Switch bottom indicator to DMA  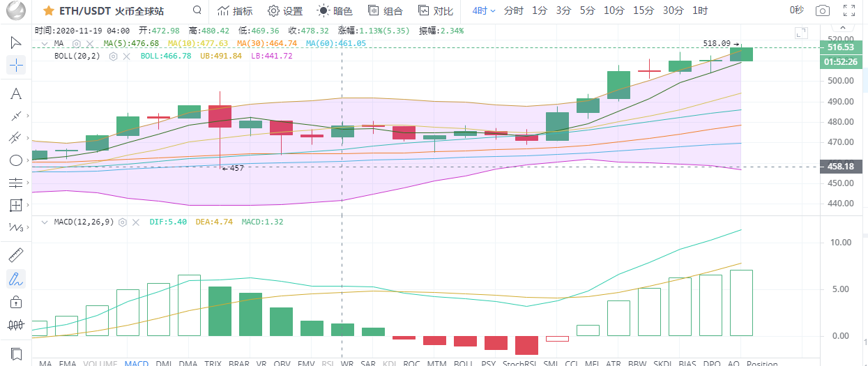click(188, 363)
